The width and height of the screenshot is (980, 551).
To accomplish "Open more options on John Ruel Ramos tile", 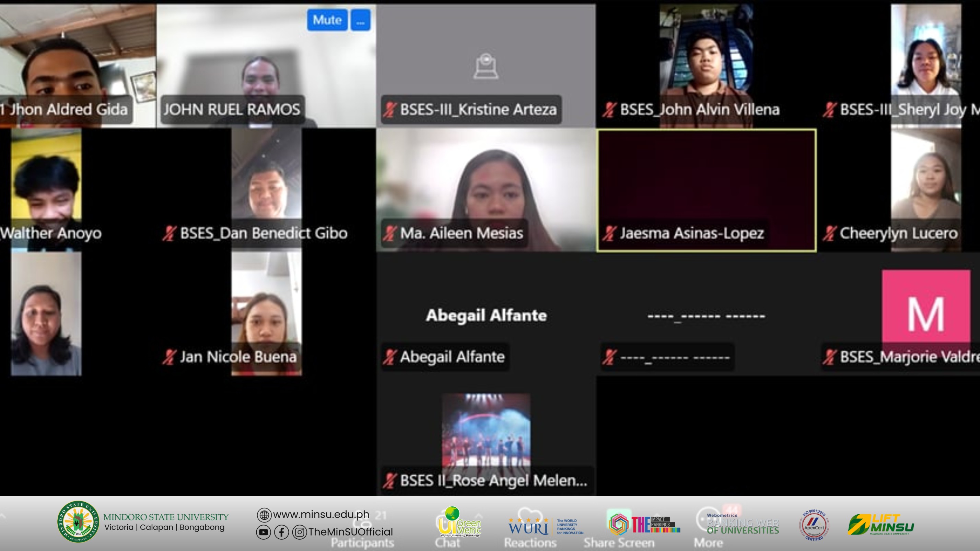I will (x=360, y=20).
